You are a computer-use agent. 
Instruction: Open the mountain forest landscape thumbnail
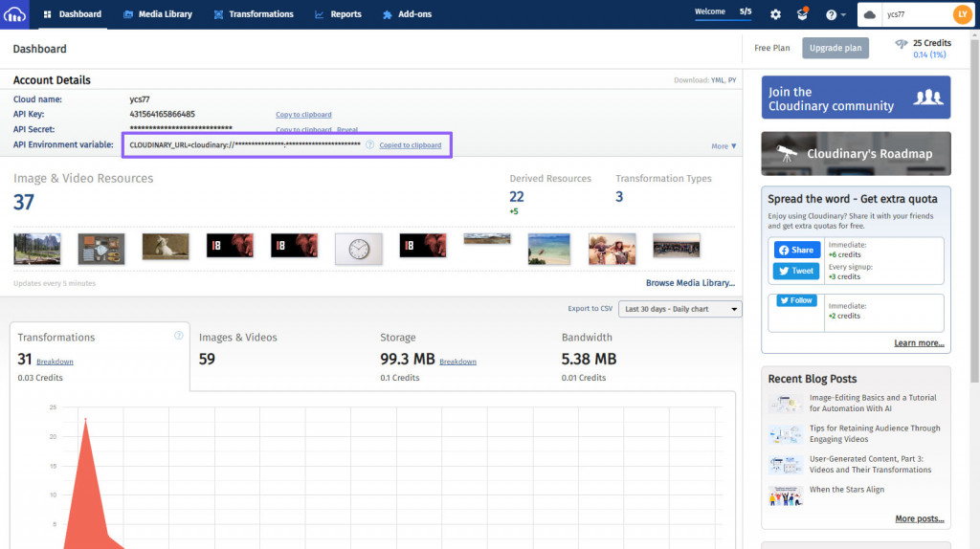(x=37, y=249)
